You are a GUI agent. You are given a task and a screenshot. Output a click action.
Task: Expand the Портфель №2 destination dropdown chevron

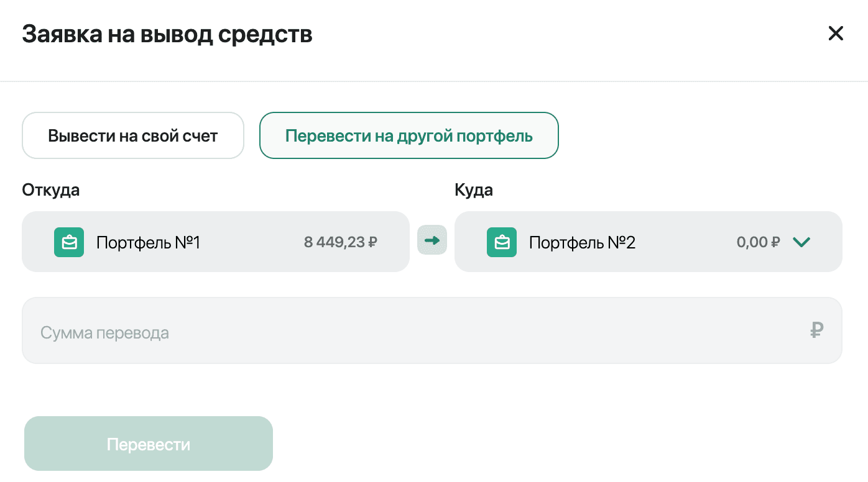[x=802, y=242]
